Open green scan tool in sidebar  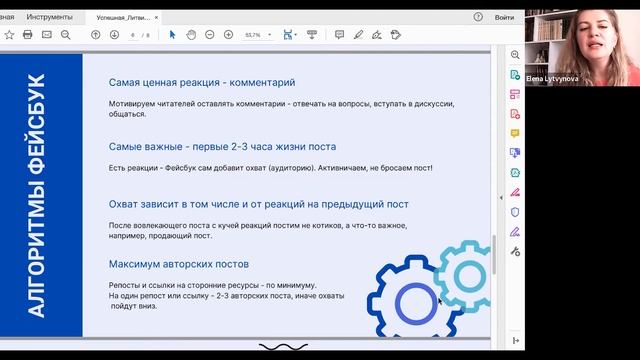(x=515, y=173)
